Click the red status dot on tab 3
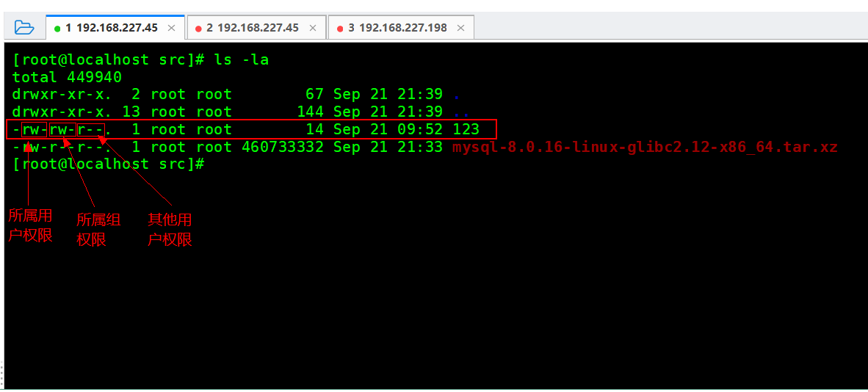Image resolution: width=868 pixels, height=392 pixels. (340, 28)
